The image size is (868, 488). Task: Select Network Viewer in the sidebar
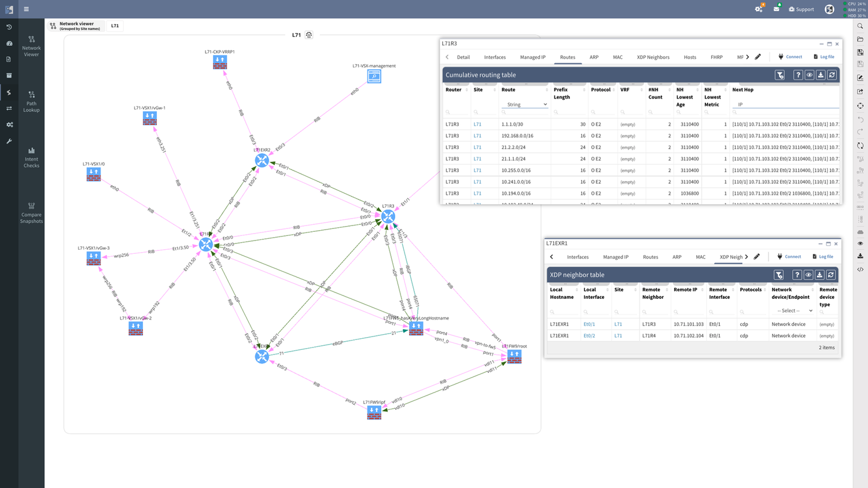[x=31, y=46]
